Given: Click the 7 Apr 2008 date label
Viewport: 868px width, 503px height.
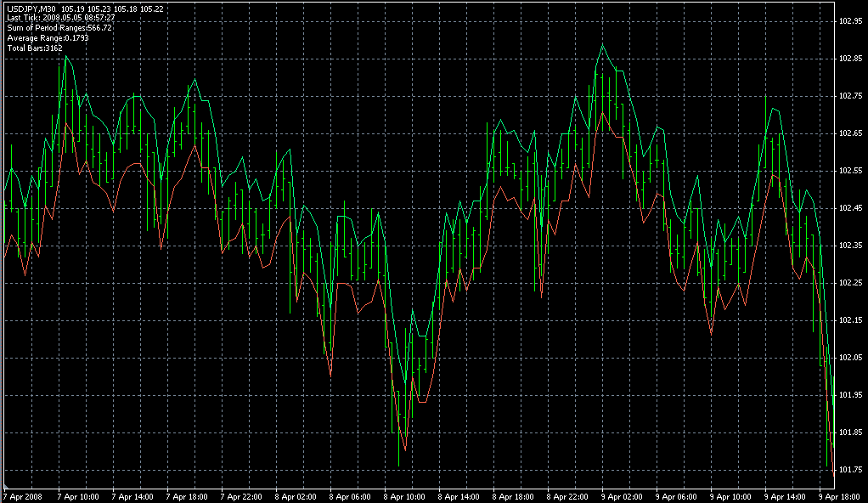Looking at the screenshot, I should coord(23,496).
